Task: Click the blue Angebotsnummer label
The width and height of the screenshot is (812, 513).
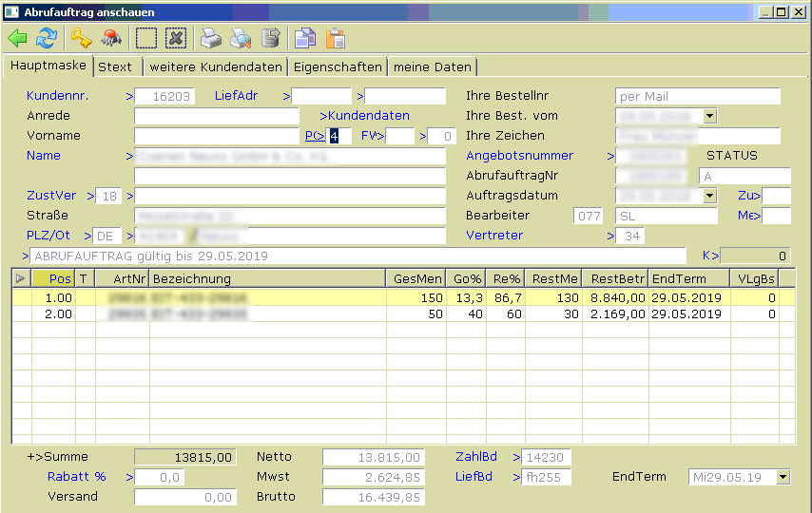Action: pos(519,156)
